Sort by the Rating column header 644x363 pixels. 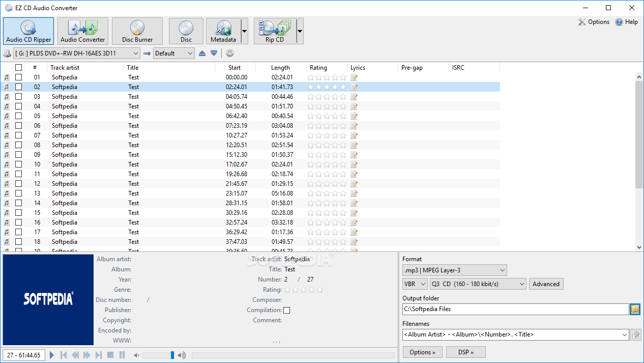(x=327, y=67)
